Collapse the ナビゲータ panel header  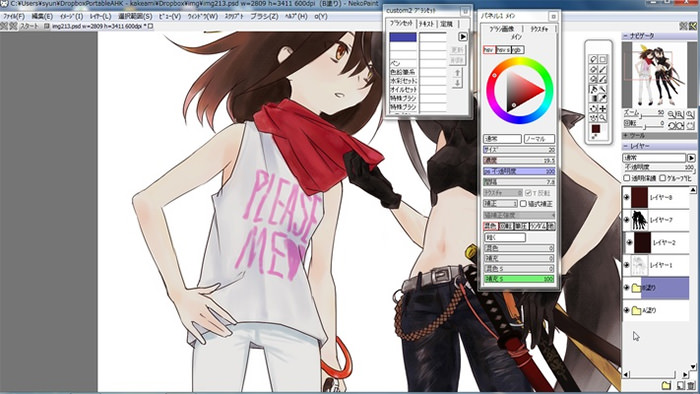(x=659, y=35)
